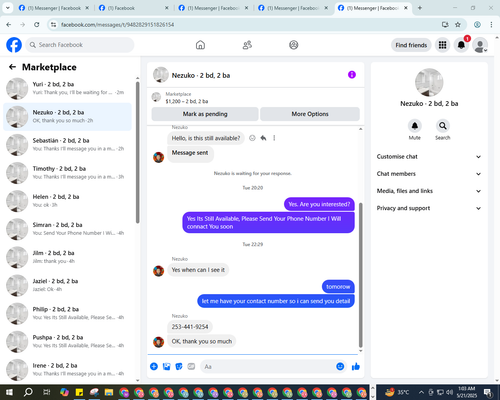Image resolution: width=500 pixels, height=400 pixels.
Task: Open Windows taskbar search
Action: 28,392
